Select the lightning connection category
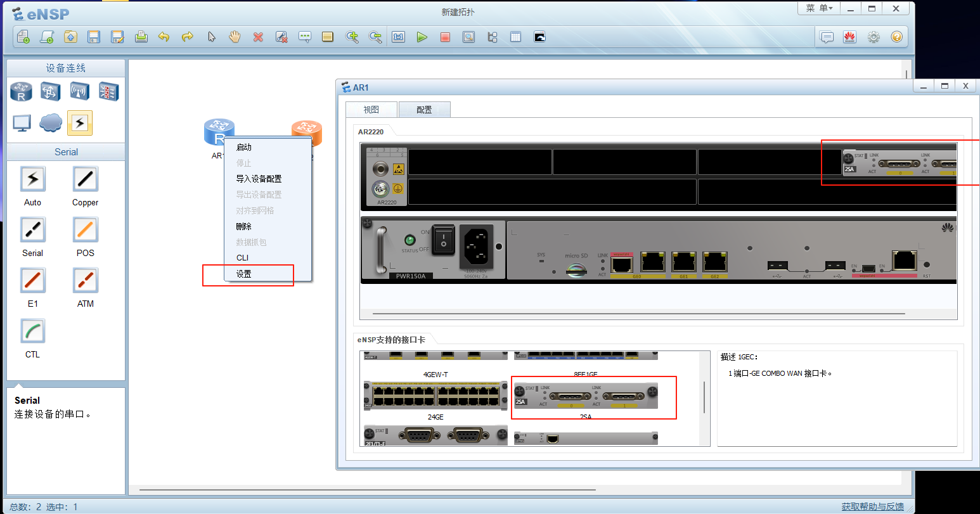The image size is (980, 514). click(80, 122)
